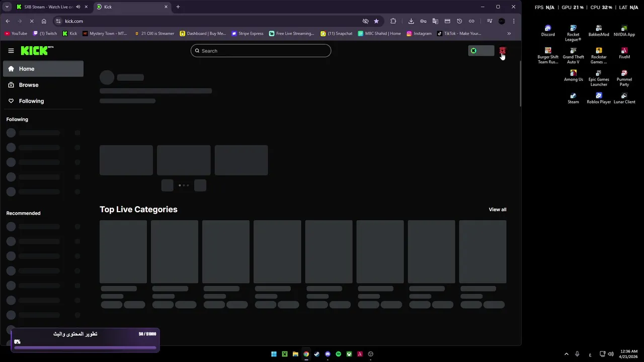Image resolution: width=644 pixels, height=362 pixels.
Task: Stop loading the page
Action: pos(32,21)
